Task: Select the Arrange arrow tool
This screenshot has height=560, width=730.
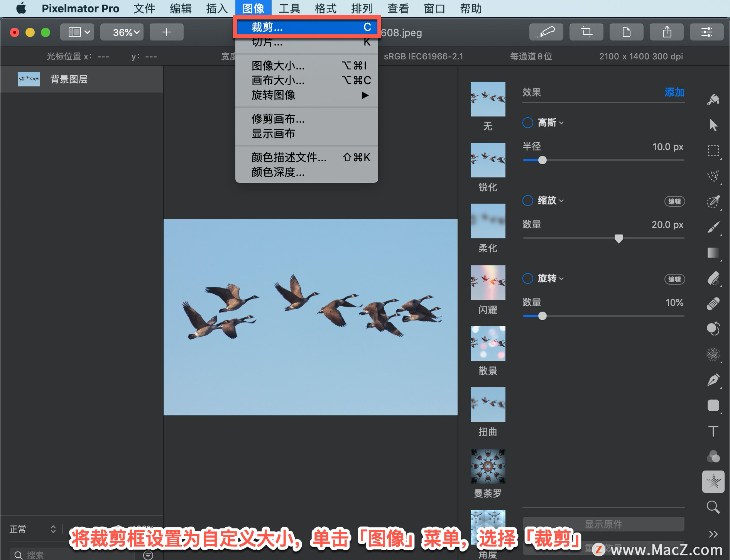Action: [x=713, y=125]
